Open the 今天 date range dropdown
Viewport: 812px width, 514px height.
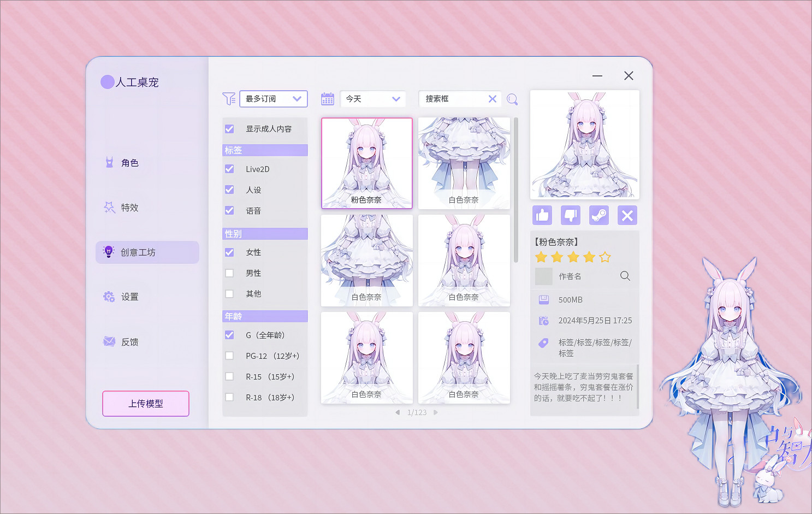coord(372,99)
